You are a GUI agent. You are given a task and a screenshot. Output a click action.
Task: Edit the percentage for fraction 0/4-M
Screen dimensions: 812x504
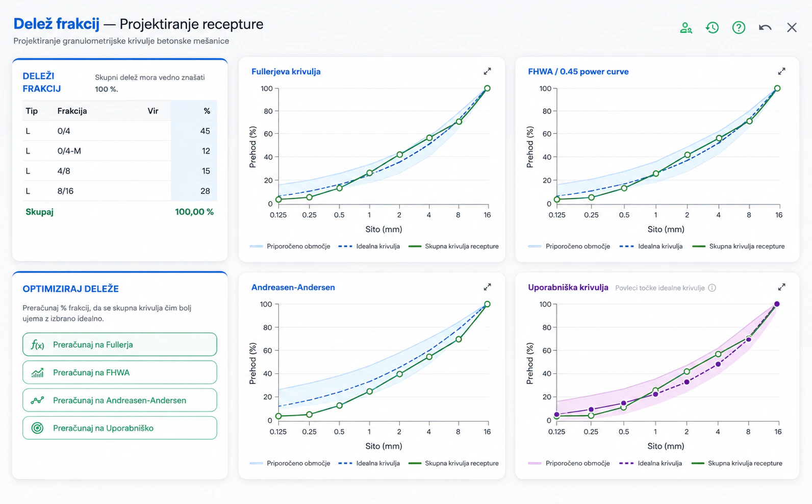(194, 151)
